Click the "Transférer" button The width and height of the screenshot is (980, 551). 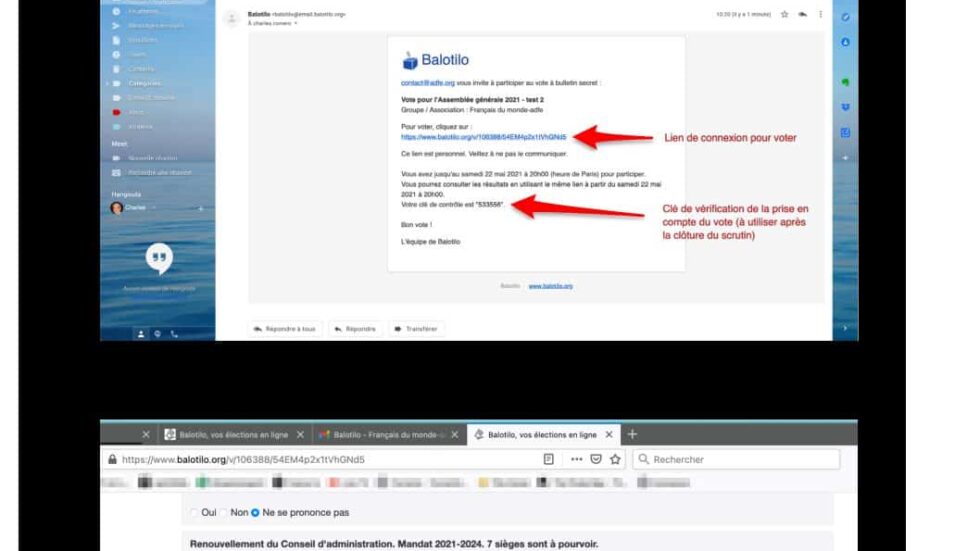point(416,328)
